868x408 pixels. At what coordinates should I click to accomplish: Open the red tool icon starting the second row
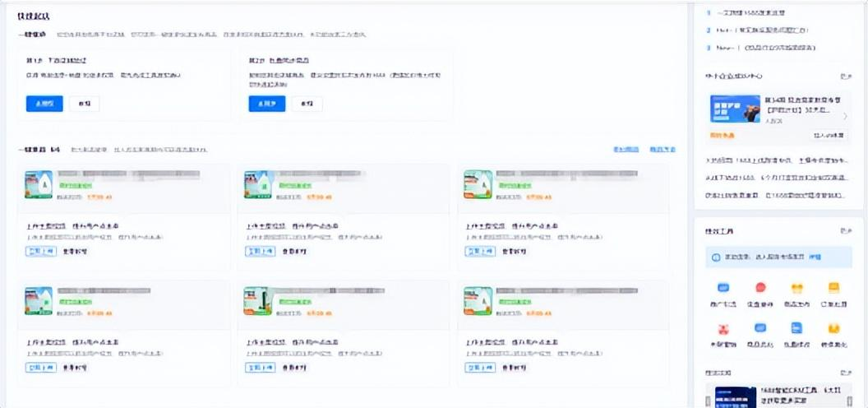pos(723,329)
